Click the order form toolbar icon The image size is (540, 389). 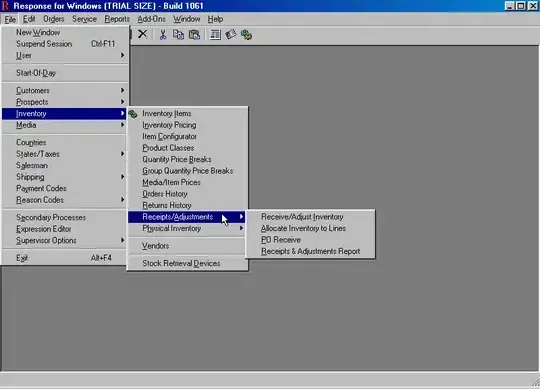pyautogui.click(x=215, y=34)
